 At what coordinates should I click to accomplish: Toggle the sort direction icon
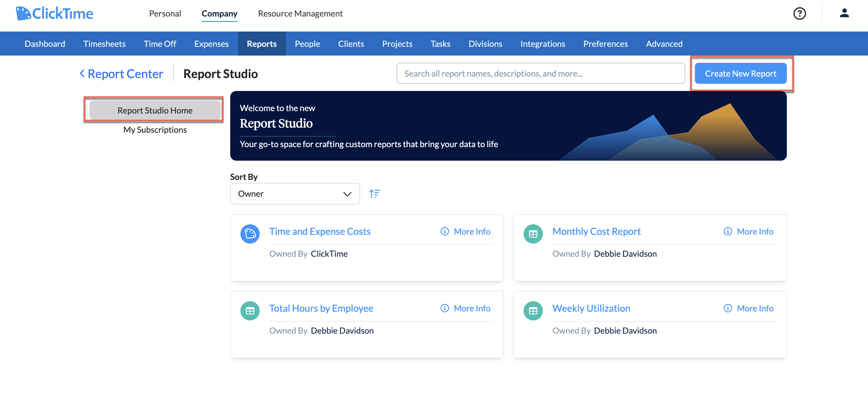tap(374, 194)
